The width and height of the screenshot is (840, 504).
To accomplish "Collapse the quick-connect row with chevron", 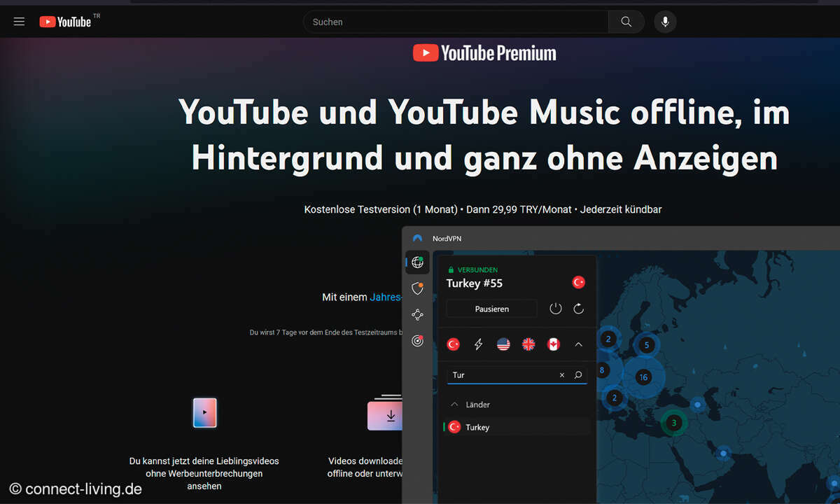I will coord(579,344).
